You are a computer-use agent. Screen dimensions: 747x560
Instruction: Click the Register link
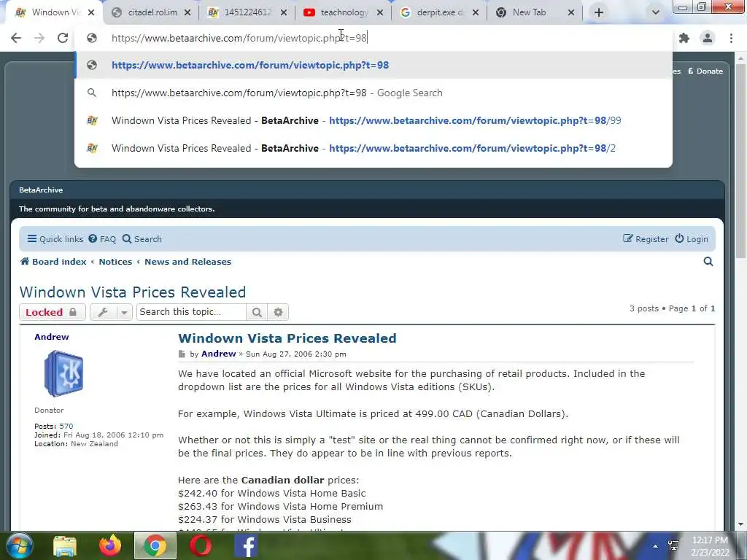[x=646, y=239]
